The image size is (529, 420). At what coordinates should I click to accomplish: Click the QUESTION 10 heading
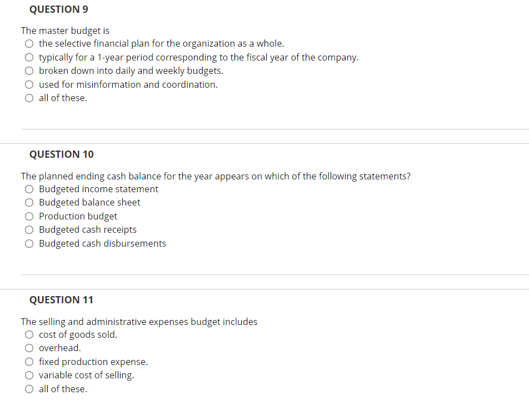click(61, 154)
